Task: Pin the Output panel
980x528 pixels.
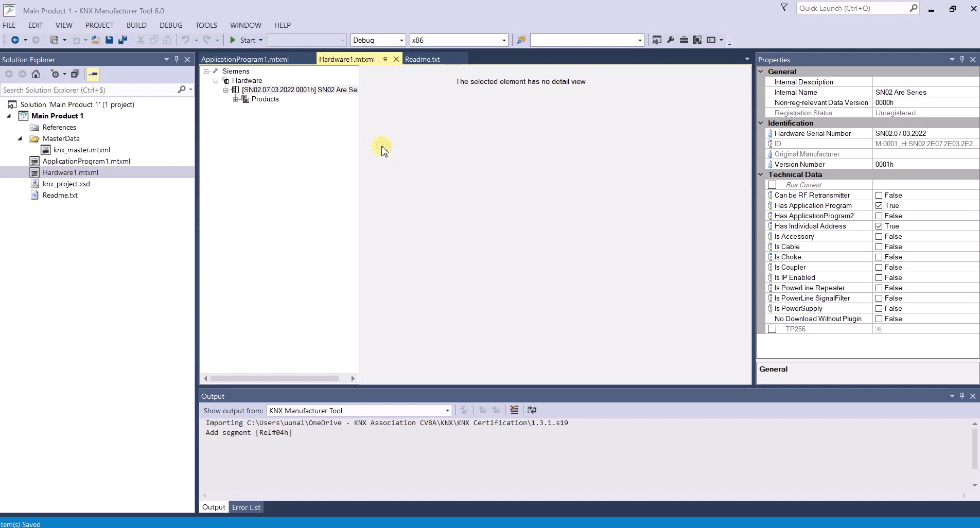Action: point(962,396)
